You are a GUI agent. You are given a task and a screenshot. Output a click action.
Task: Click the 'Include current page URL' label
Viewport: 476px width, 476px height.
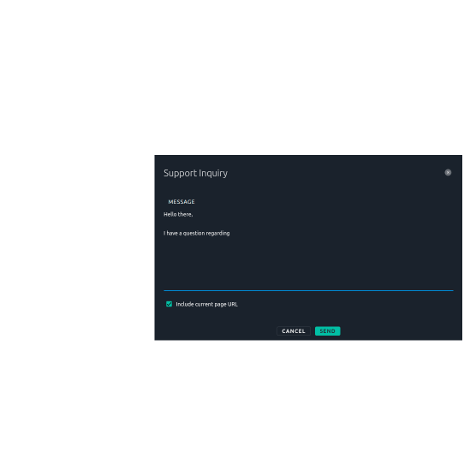pos(206,304)
